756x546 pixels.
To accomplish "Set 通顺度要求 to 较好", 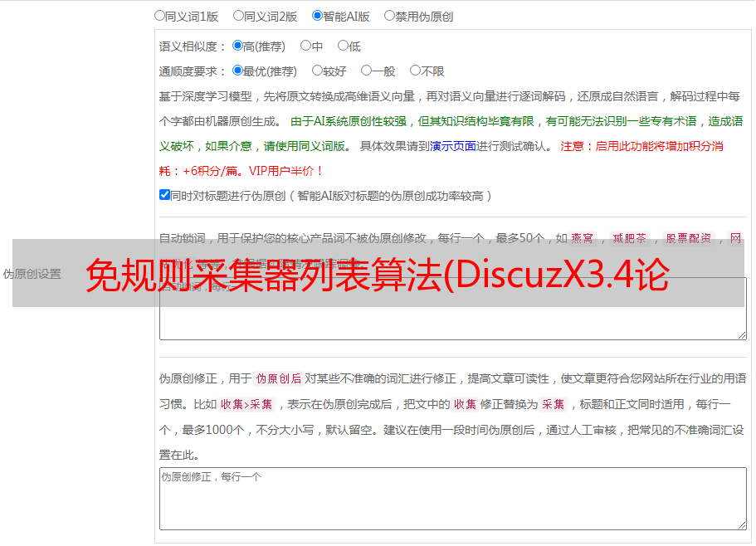I will 317,71.
